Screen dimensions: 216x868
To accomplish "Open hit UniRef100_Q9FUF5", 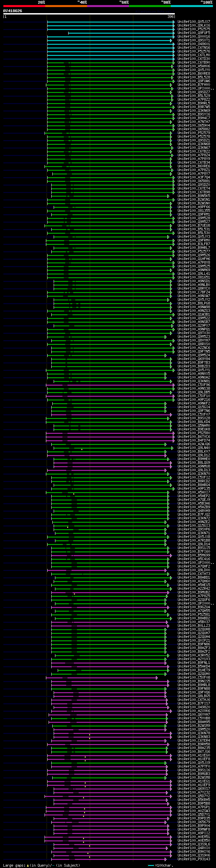I will pyautogui.click(x=194, y=33).
